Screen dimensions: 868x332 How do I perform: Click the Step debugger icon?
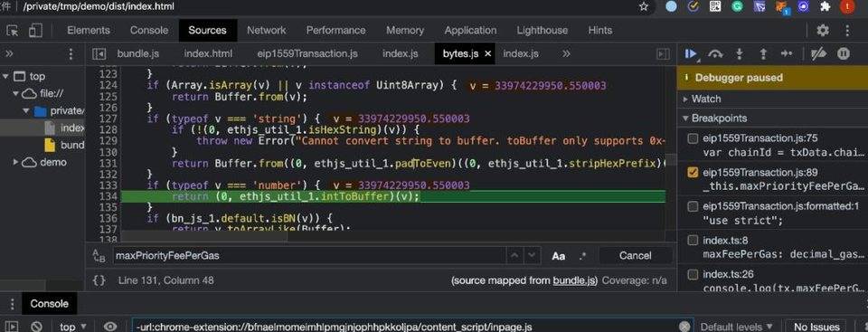click(787, 53)
